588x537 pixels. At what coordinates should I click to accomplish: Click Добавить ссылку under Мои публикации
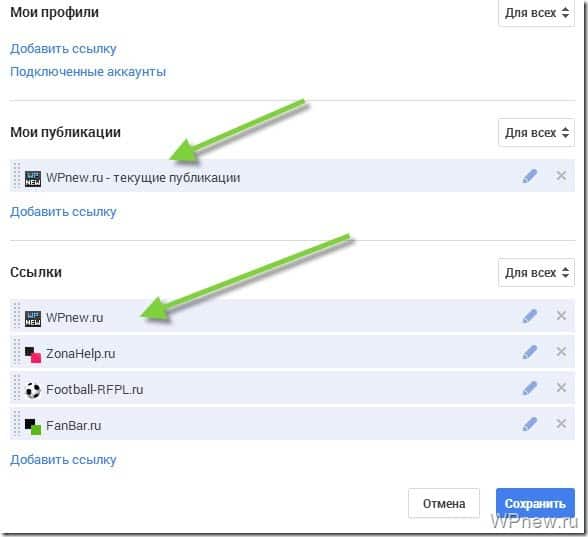click(63, 212)
